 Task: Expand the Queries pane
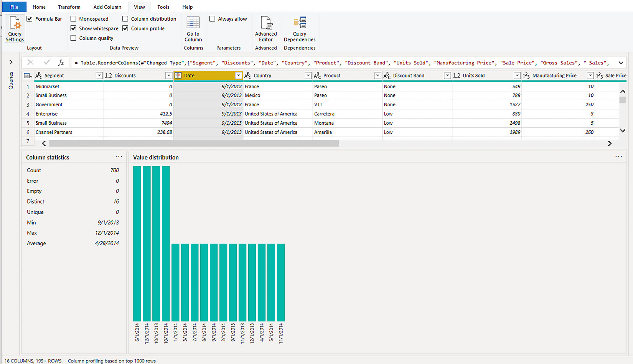click(11, 62)
